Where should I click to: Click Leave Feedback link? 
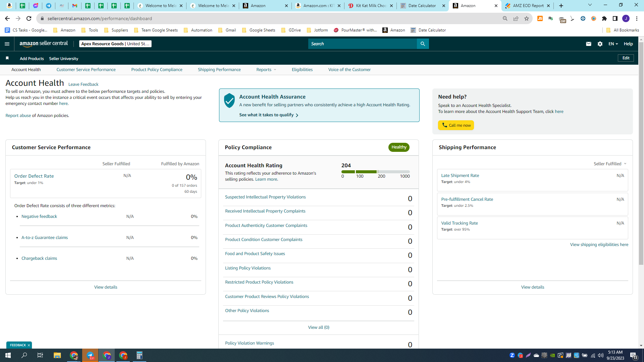[x=83, y=84]
